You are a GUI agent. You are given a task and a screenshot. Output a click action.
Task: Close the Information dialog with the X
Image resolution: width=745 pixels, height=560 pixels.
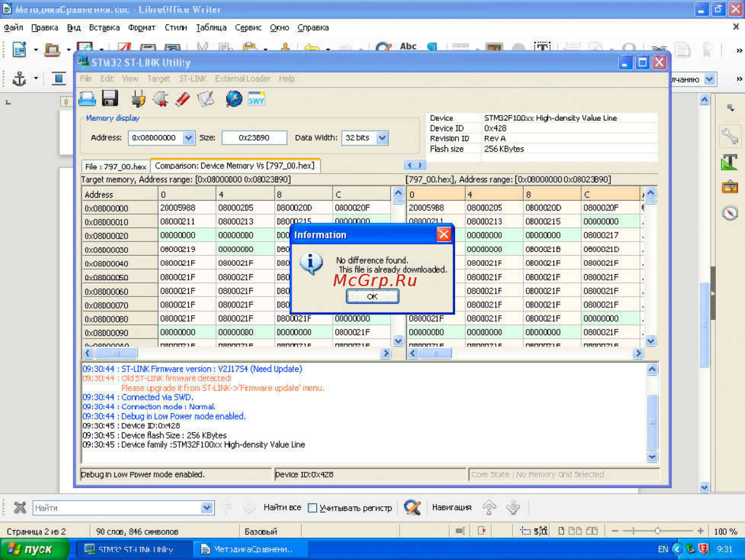[444, 234]
